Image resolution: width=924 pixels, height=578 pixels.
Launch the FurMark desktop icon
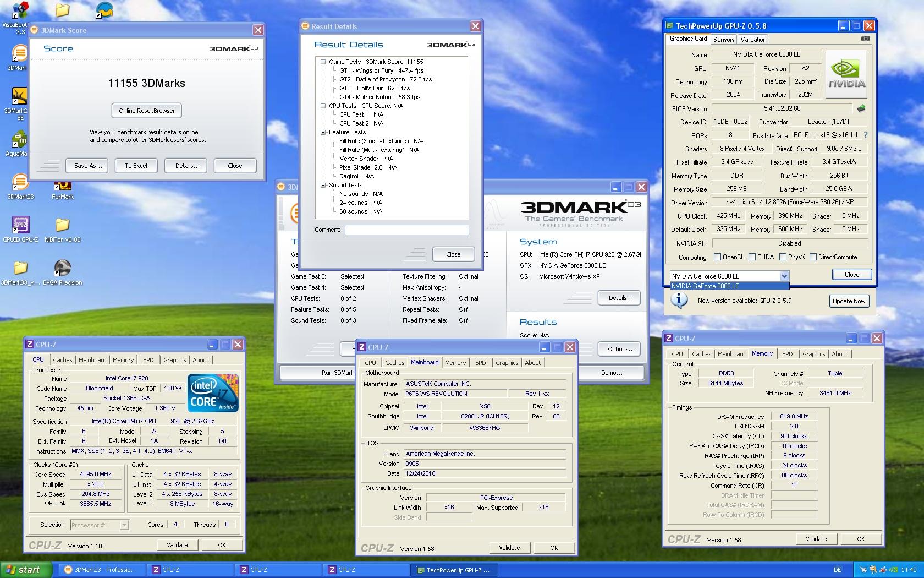click(62, 186)
